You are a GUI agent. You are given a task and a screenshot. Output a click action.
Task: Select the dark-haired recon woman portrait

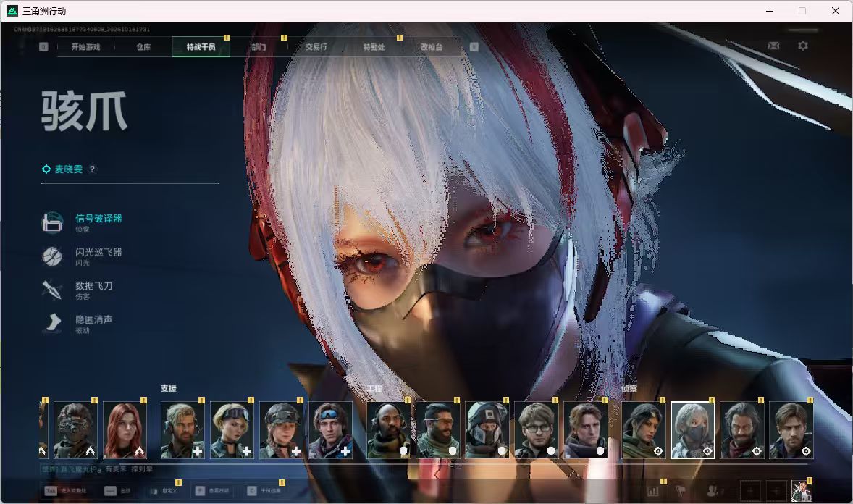(x=644, y=430)
